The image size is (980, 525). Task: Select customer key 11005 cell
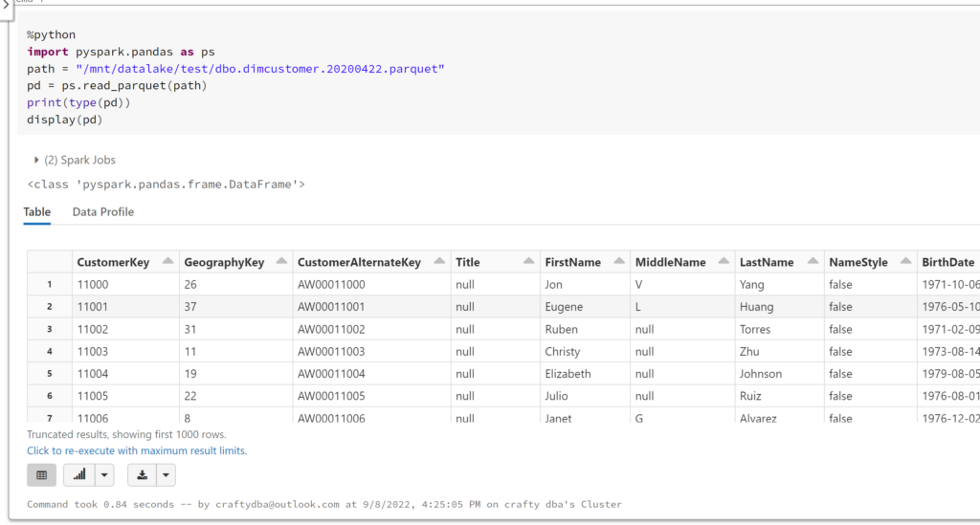pos(125,396)
